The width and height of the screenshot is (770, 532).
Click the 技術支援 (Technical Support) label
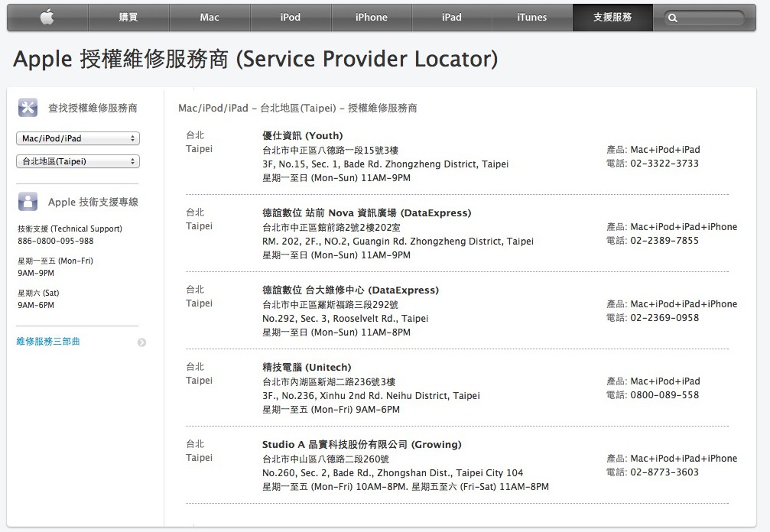(x=70, y=229)
